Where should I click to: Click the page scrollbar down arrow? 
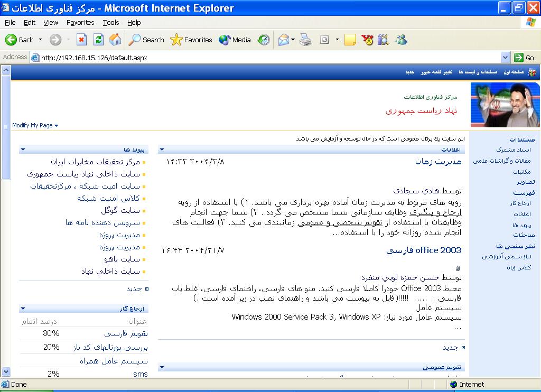(6, 371)
